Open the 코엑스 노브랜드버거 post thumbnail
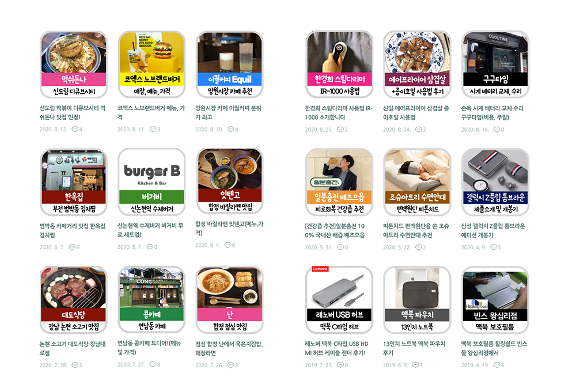 click(x=151, y=64)
